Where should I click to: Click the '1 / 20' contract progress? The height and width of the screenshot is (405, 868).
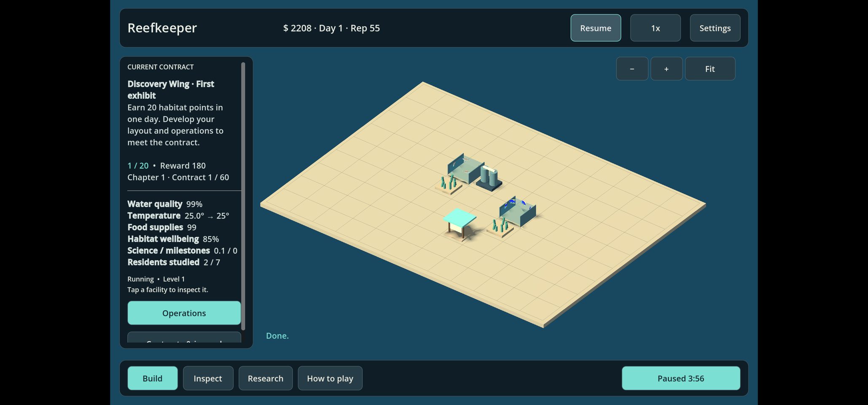pyautogui.click(x=138, y=166)
